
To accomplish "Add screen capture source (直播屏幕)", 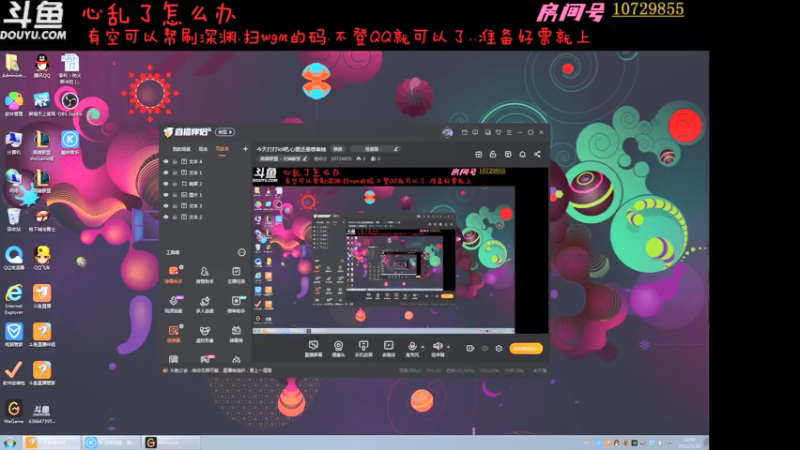I will coord(313,349).
